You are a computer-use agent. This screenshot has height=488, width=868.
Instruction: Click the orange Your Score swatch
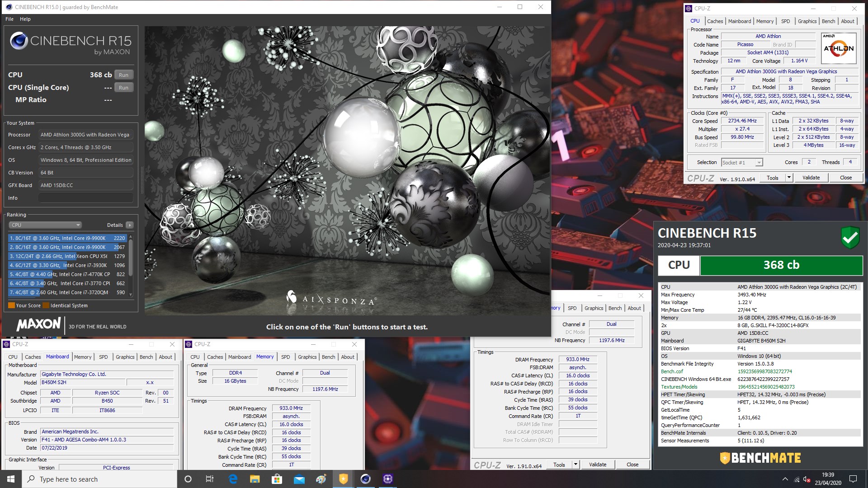tap(11, 305)
